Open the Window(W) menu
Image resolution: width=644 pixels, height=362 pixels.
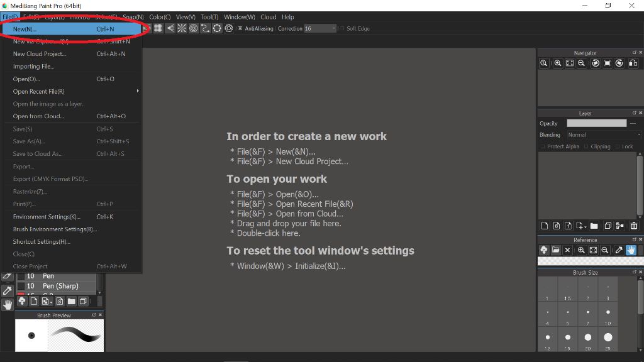[x=240, y=17]
